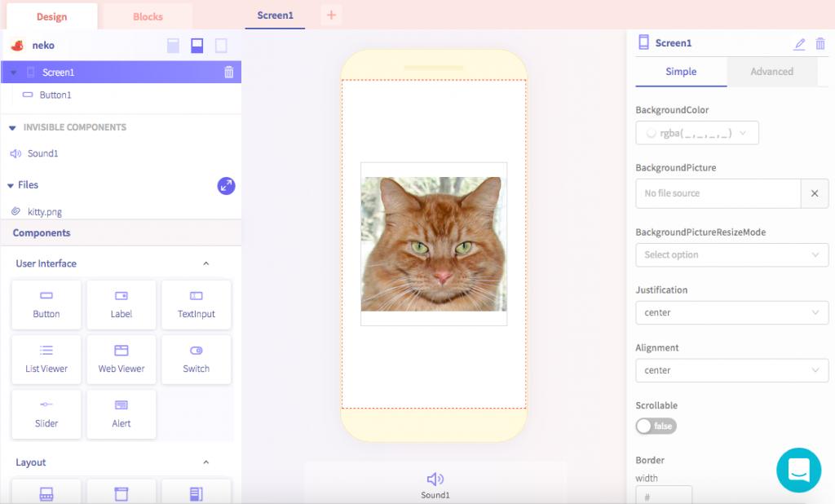
Task: Switch to the Design tab
Action: coord(51,16)
